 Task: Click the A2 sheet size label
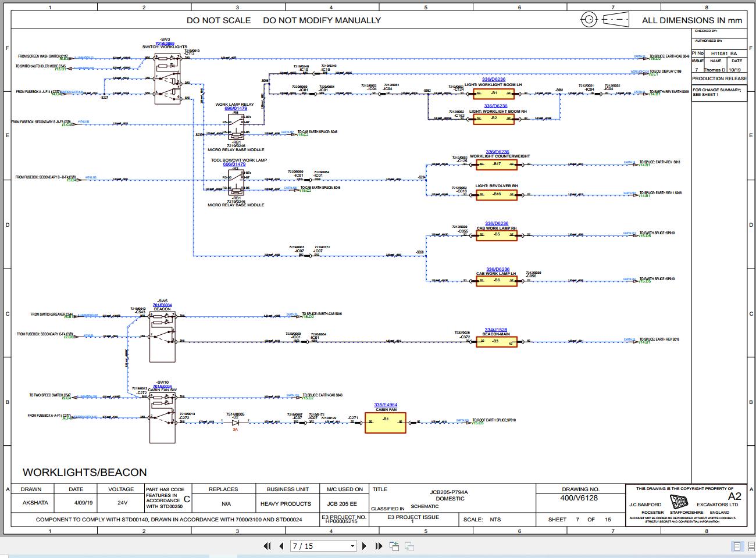[734, 496]
